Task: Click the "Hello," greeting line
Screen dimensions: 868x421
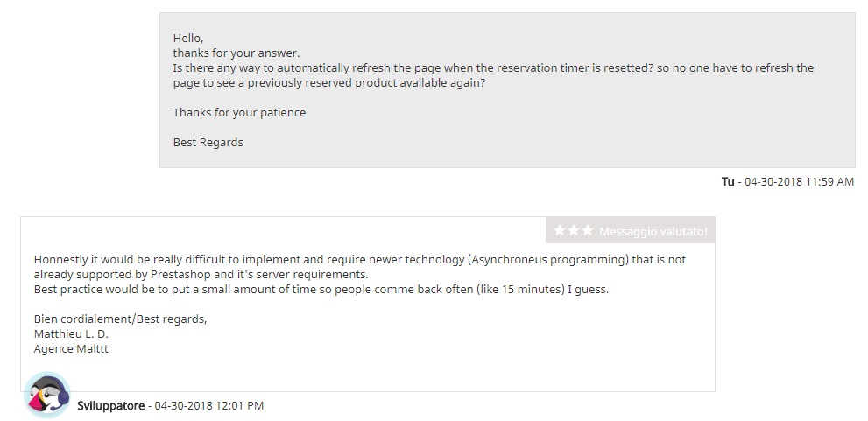Action: coord(188,38)
